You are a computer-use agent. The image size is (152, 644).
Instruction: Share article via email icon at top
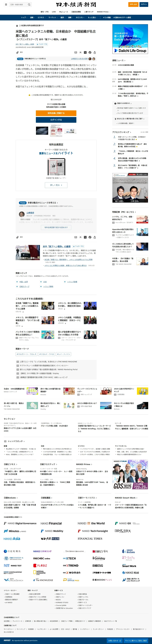coord(76,52)
